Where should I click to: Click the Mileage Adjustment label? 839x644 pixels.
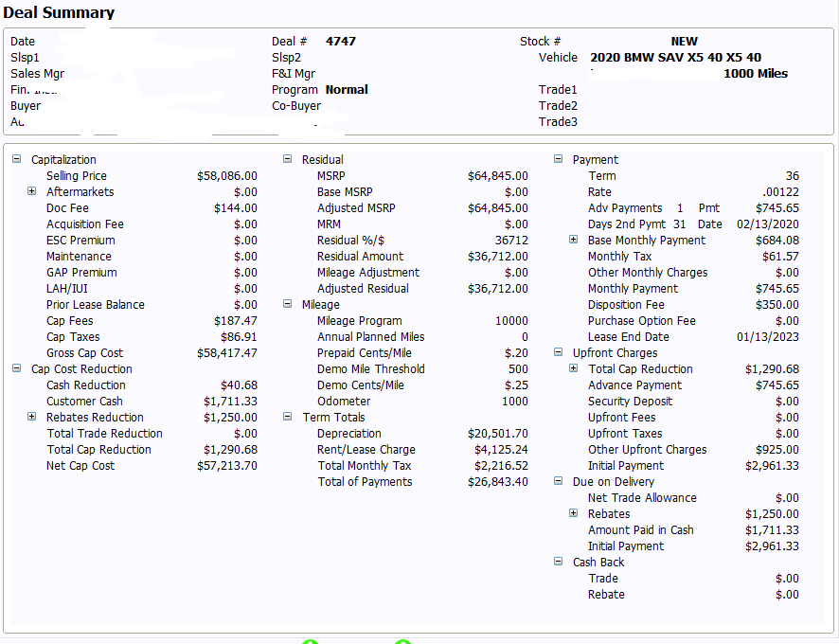pyautogui.click(x=368, y=273)
